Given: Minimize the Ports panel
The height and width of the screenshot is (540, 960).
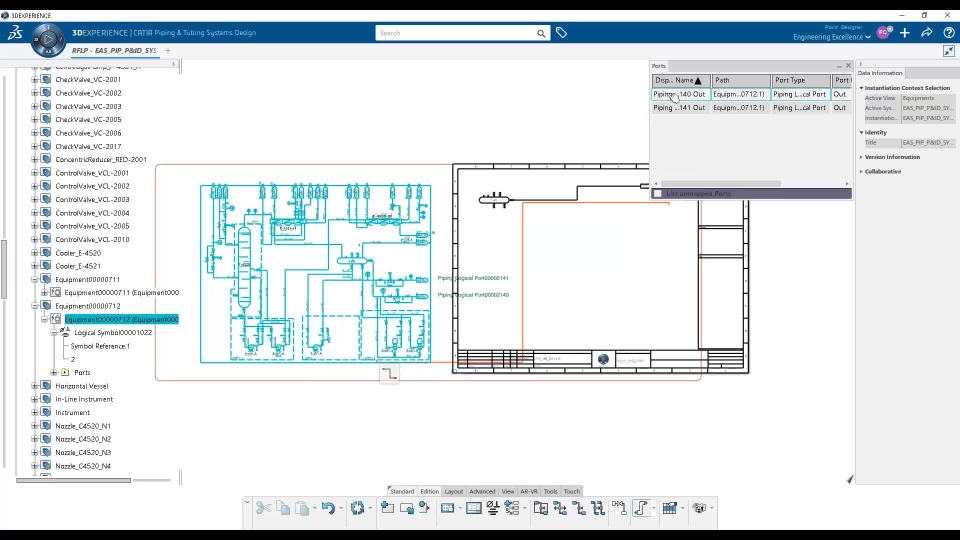Looking at the screenshot, I should [839, 66].
